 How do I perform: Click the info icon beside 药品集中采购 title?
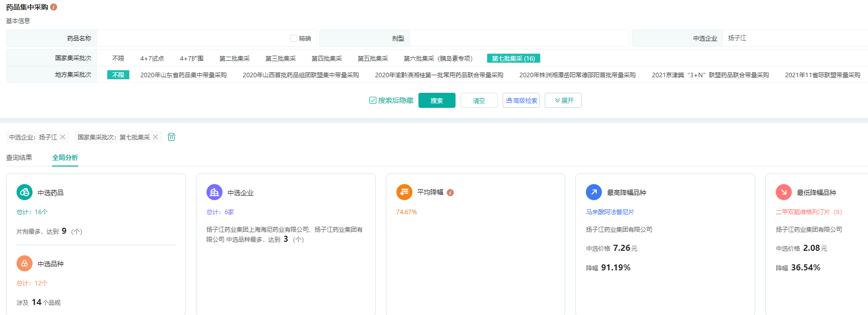pyautogui.click(x=54, y=7)
